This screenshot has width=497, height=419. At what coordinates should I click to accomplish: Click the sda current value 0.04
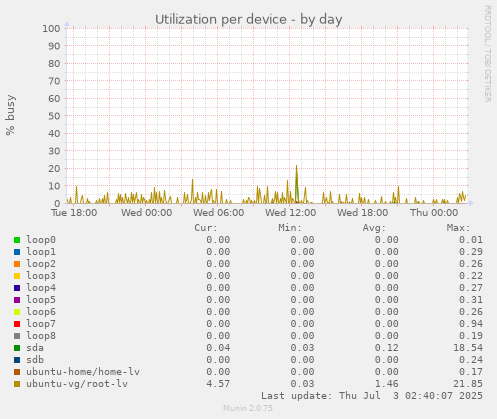[x=218, y=348]
